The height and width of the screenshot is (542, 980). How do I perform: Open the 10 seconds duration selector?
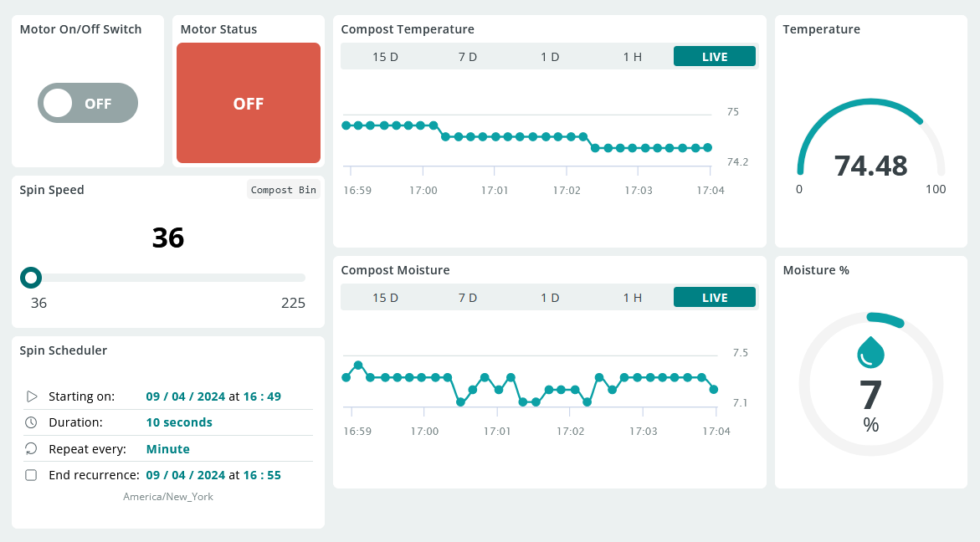[178, 422]
